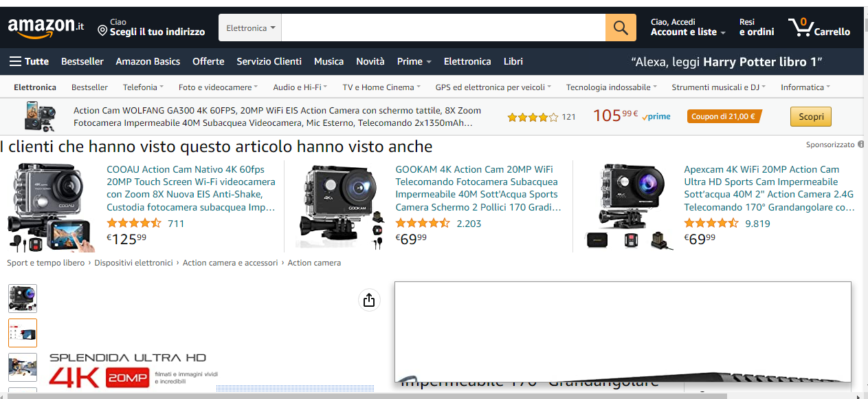Select Bestseller in the Elettronica subnav
868x399 pixels.
[89, 87]
